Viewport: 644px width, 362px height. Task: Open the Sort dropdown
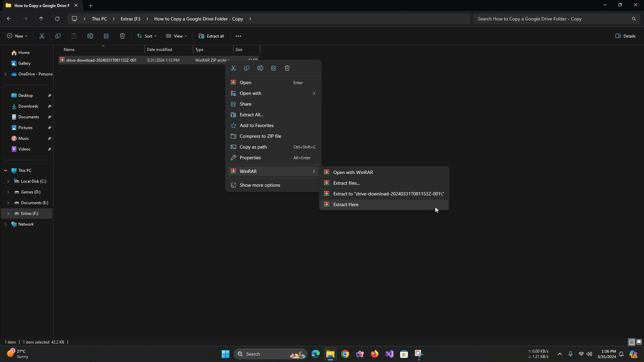pyautogui.click(x=147, y=36)
